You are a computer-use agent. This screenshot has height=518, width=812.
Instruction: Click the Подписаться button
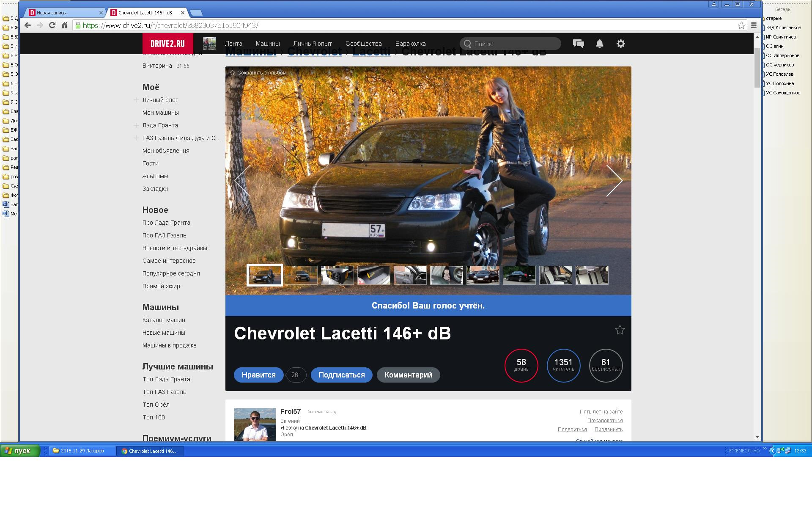pos(341,375)
